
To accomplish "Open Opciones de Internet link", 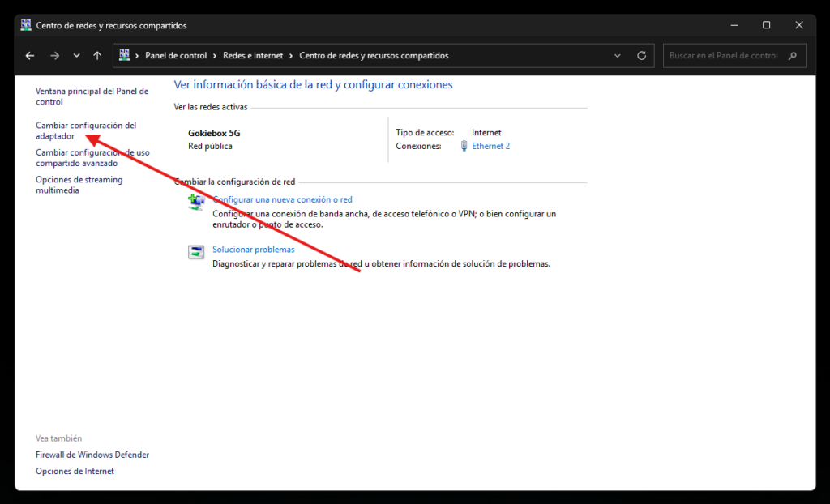I will pyautogui.click(x=75, y=471).
